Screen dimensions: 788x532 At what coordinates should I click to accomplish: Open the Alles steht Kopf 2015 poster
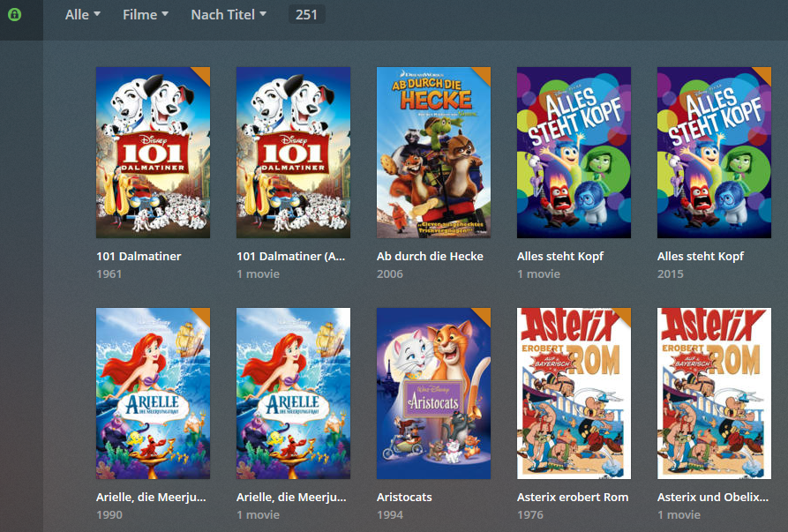point(714,153)
